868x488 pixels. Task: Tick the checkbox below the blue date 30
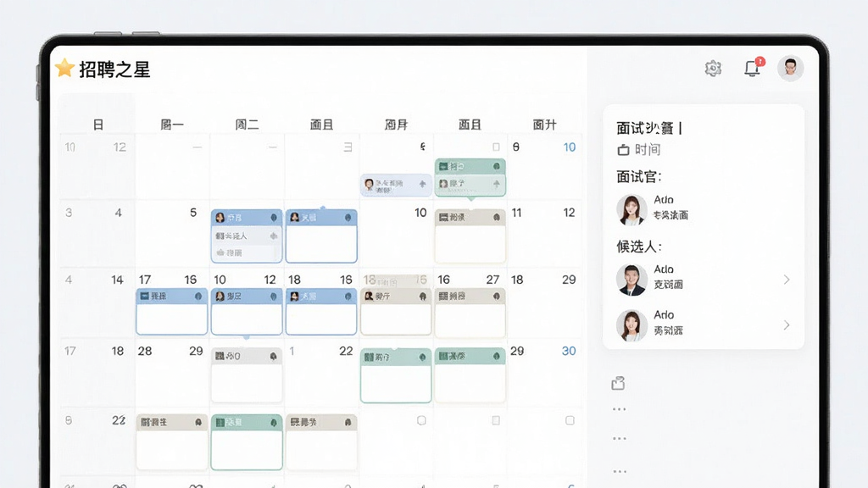[570, 420]
